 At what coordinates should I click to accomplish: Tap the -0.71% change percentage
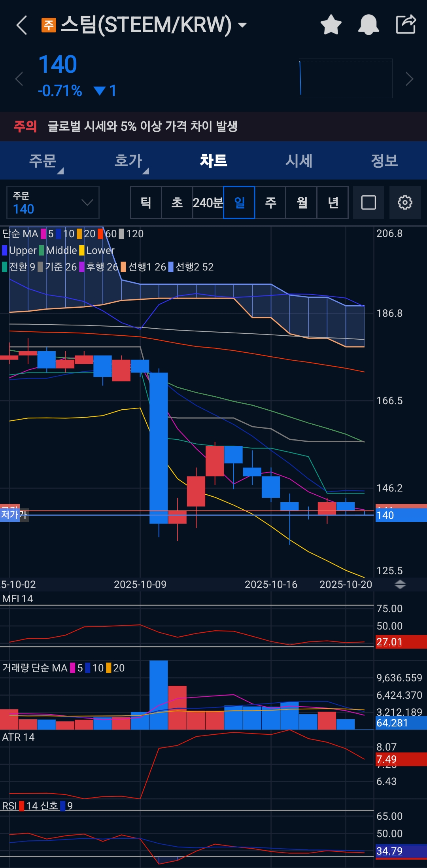coord(60,91)
